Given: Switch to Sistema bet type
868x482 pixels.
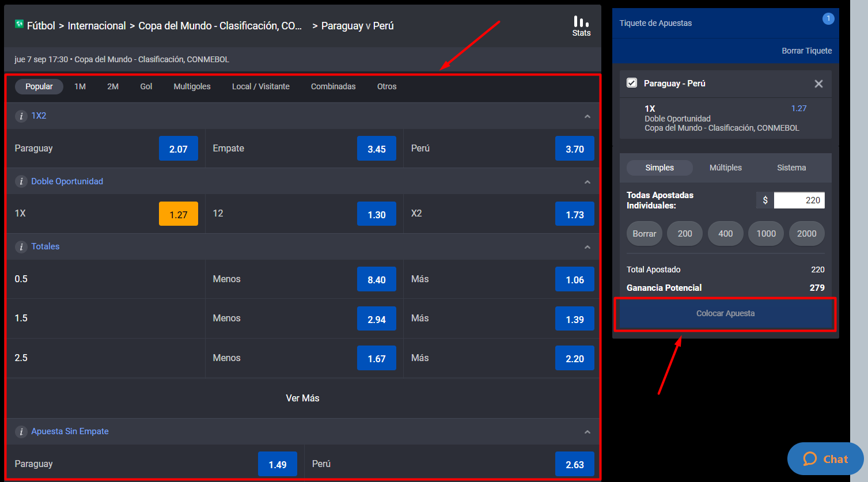Looking at the screenshot, I should [x=791, y=168].
